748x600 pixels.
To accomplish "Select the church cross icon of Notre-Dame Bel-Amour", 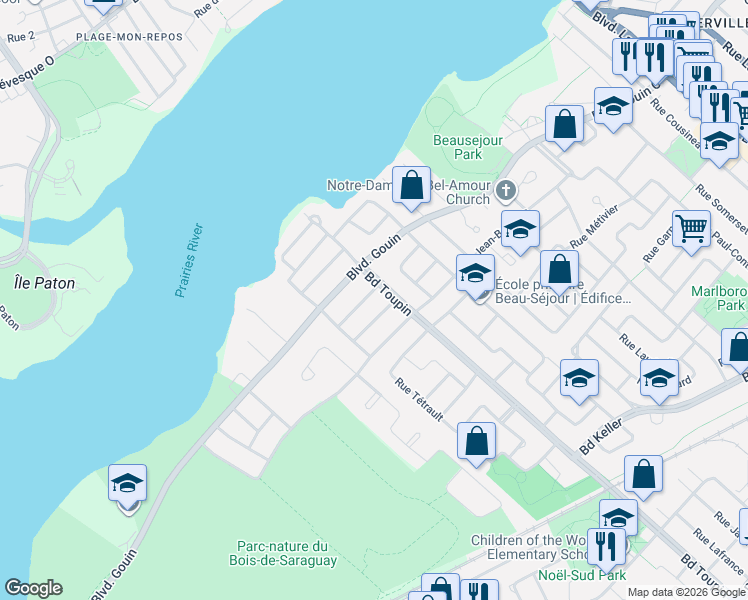I will click(x=506, y=191).
